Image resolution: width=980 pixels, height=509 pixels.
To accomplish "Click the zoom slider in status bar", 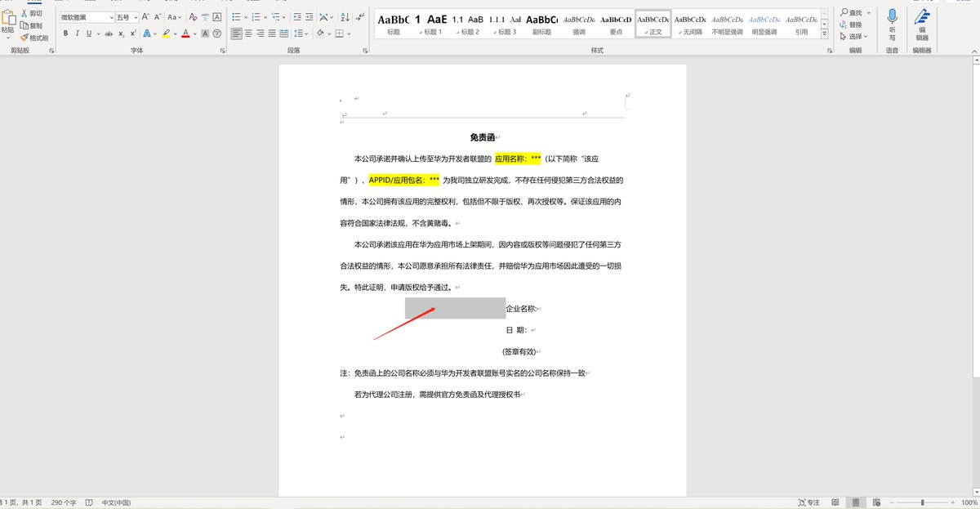I will click(x=923, y=502).
